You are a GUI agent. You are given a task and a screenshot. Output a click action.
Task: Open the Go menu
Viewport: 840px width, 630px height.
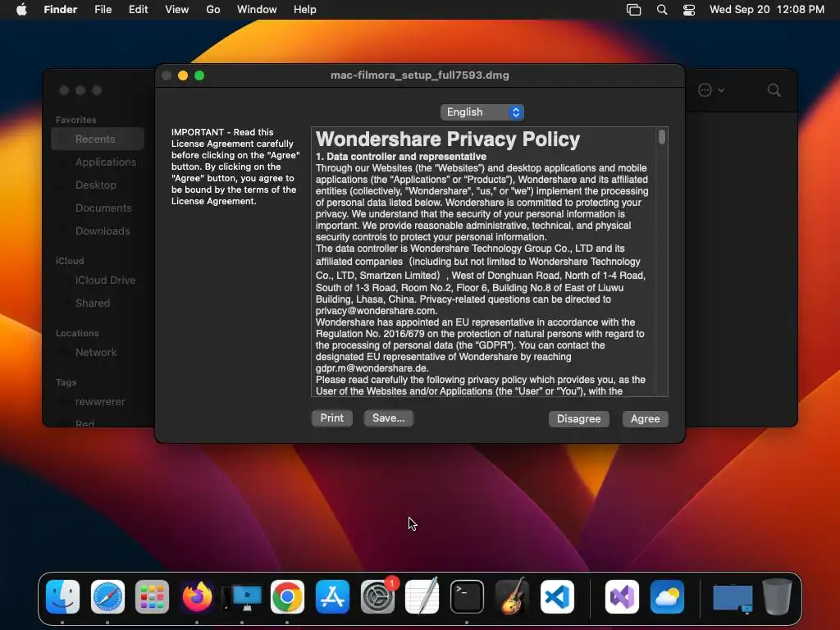pos(213,10)
